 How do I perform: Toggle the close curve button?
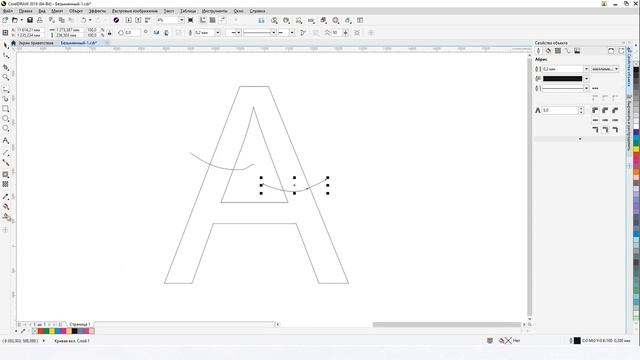[303, 33]
